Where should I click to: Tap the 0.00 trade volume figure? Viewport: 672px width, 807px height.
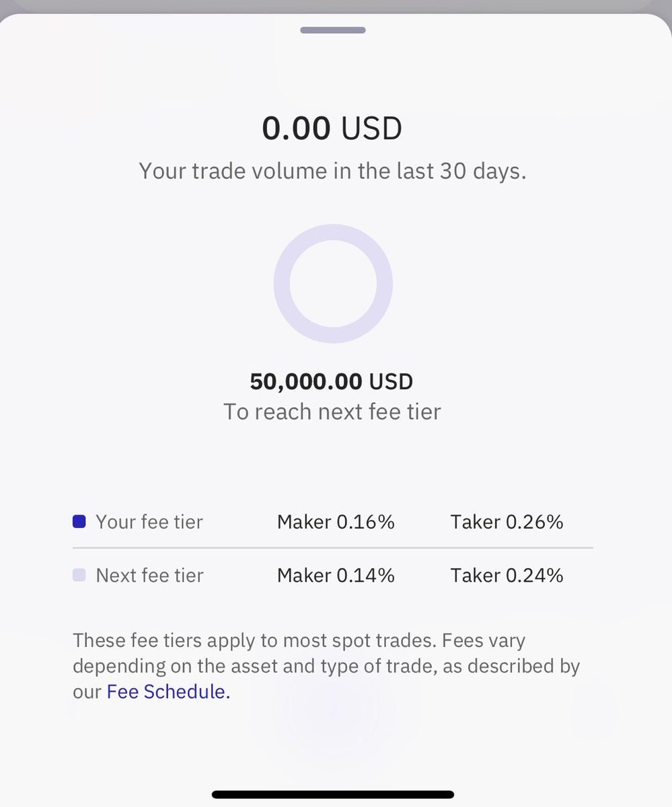296,128
